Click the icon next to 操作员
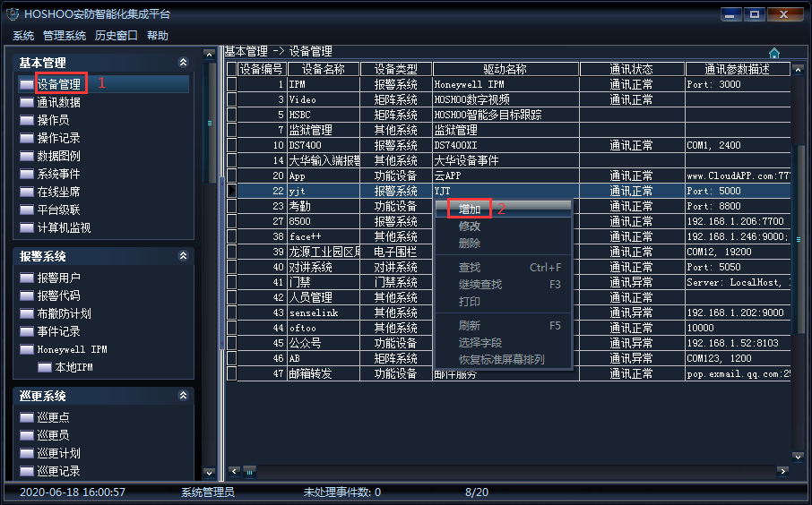The image size is (812, 505). [26, 120]
